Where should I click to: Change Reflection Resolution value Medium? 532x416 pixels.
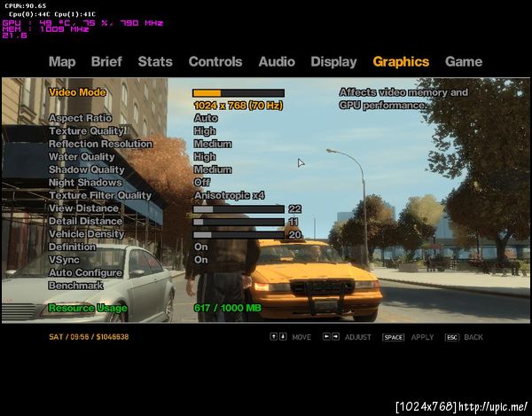pos(213,144)
